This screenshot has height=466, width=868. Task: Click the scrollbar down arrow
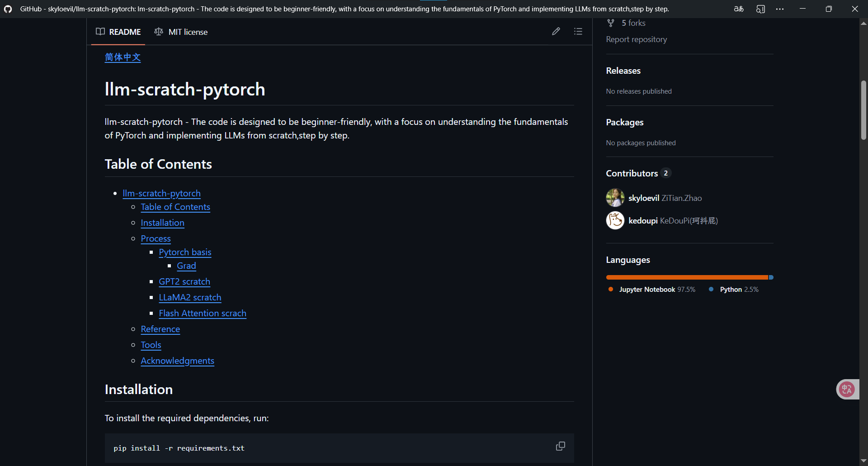(863, 461)
